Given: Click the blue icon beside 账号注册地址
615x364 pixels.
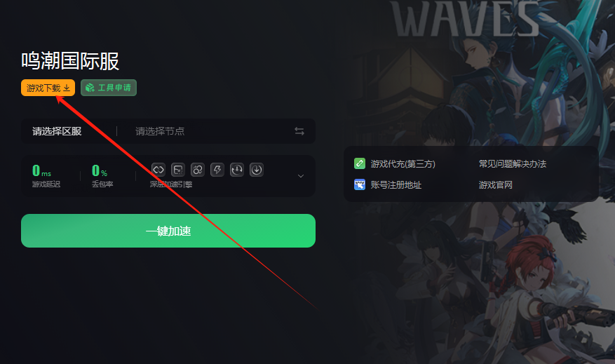Looking at the screenshot, I should (x=360, y=184).
